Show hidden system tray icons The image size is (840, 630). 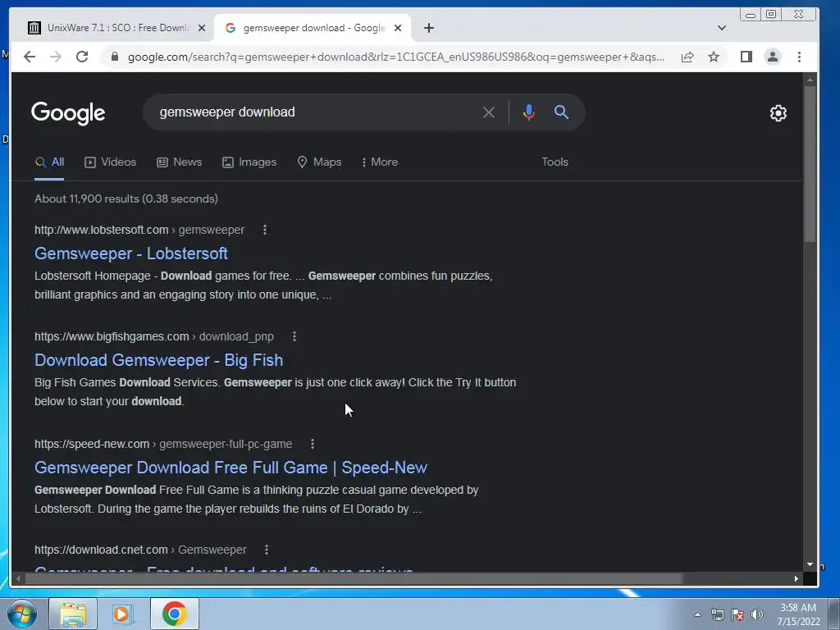[x=697, y=614]
